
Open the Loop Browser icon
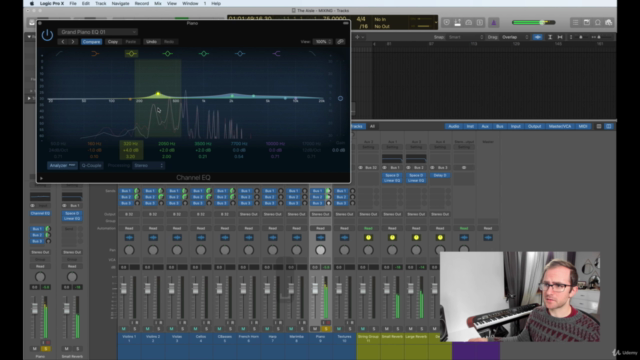[598, 22]
